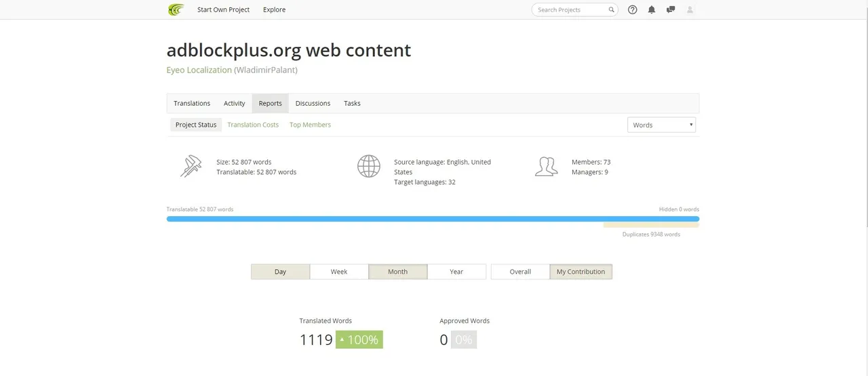
Task: Open the Explore link
Action: 274,9
